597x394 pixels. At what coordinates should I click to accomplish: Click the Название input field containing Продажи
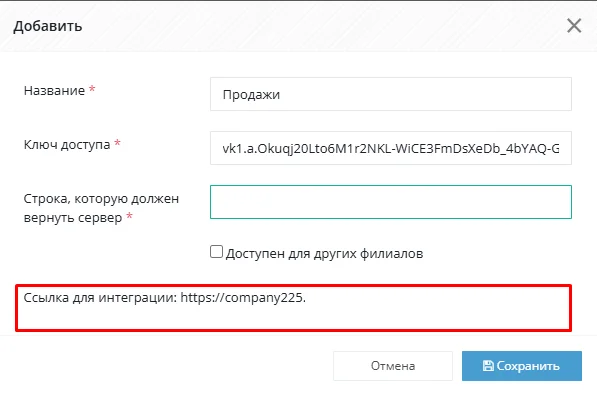[391, 94]
